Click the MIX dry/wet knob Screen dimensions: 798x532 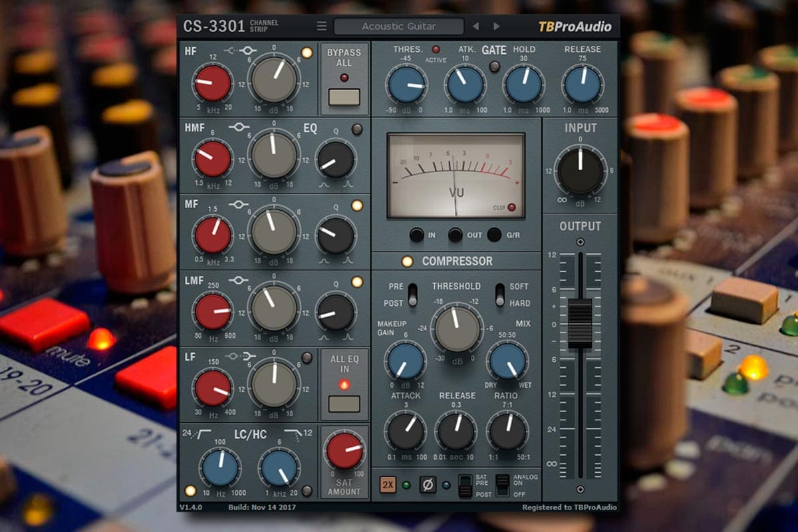(x=507, y=361)
